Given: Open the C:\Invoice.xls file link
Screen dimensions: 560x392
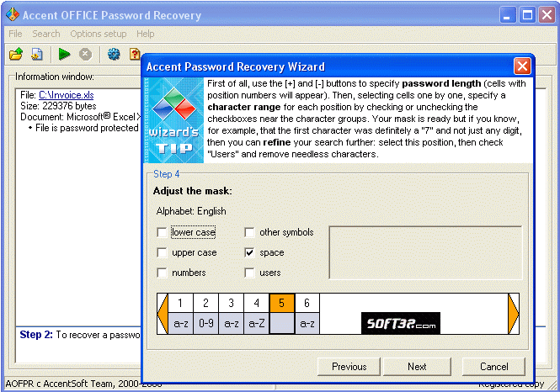Looking at the screenshot, I should (x=67, y=95).
